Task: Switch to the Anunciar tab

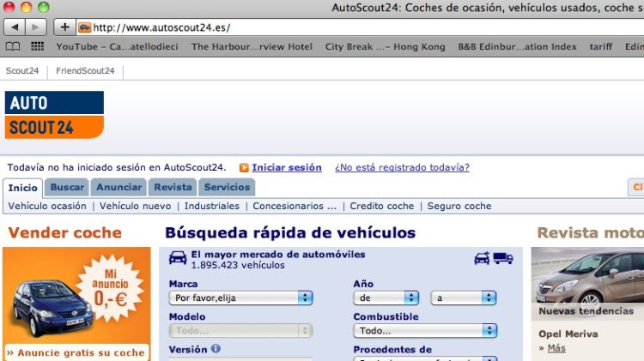Action: click(118, 187)
